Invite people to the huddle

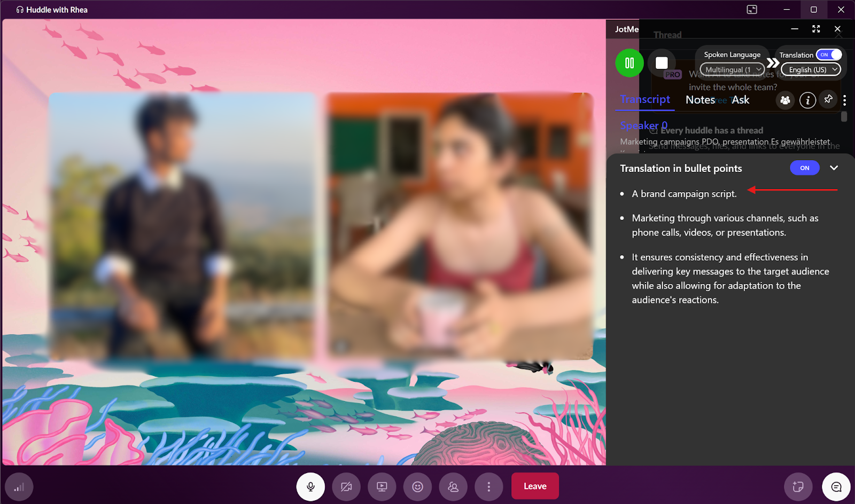(x=453, y=486)
